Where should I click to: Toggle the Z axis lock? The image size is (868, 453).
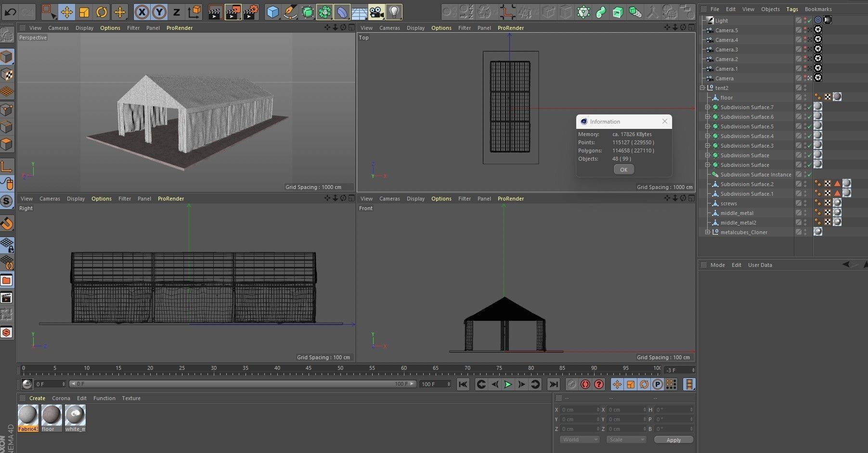(177, 12)
